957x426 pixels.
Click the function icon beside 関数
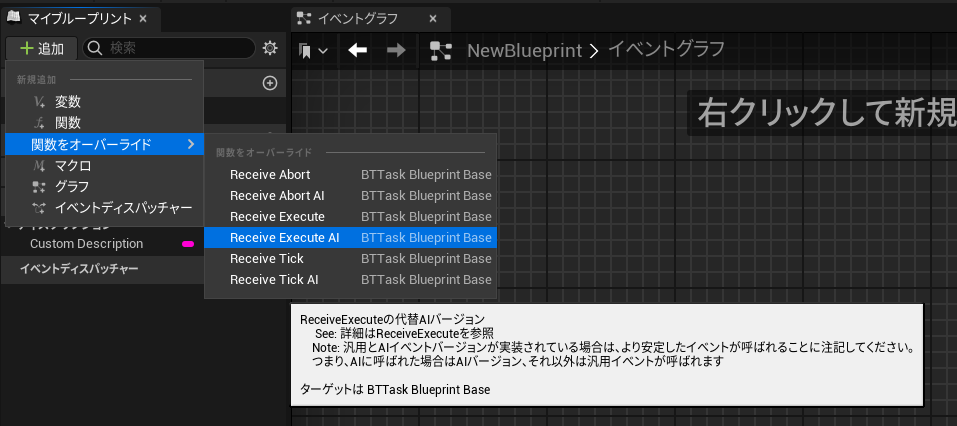click(40, 123)
